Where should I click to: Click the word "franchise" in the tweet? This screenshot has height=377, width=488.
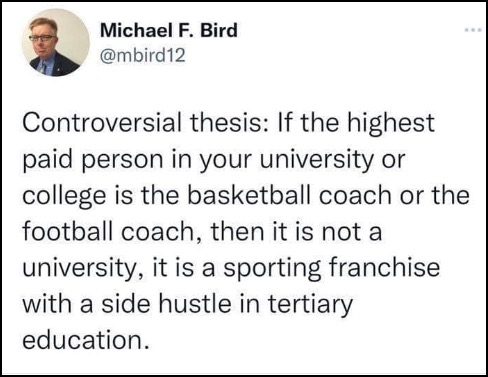coord(384,268)
